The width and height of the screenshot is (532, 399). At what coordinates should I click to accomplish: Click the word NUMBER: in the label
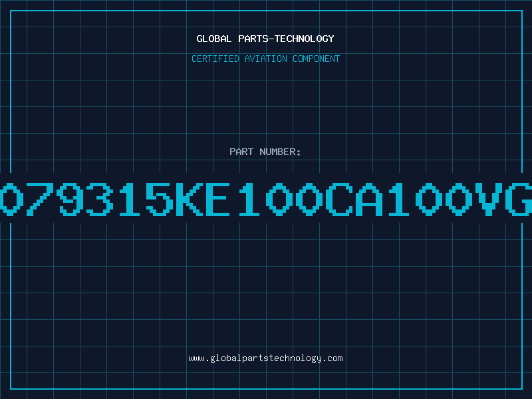[x=280, y=152]
